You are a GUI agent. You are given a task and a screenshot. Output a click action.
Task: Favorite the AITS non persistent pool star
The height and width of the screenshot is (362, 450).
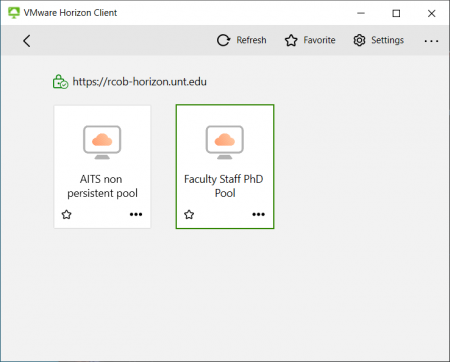[67, 214]
